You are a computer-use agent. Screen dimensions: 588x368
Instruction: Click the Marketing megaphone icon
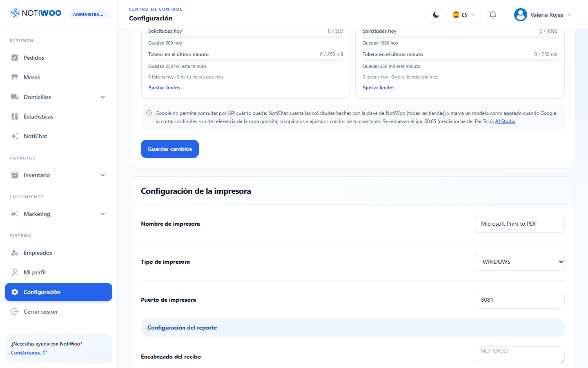pyautogui.click(x=15, y=214)
